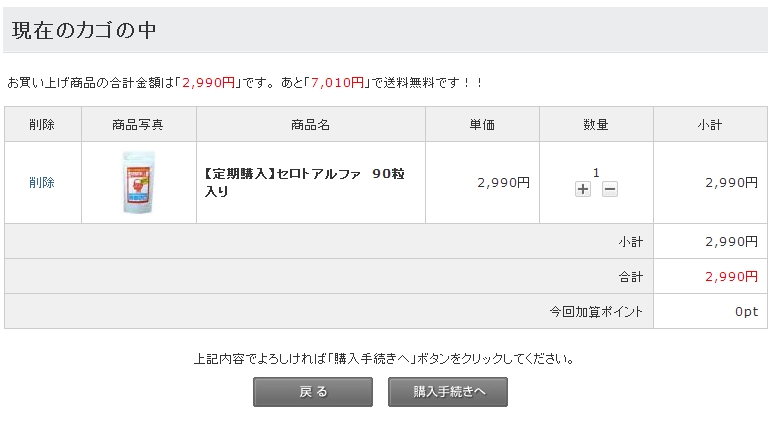Proceed with the 購入手続きへ button
Viewport: 778px width, 424px height.
coord(448,392)
